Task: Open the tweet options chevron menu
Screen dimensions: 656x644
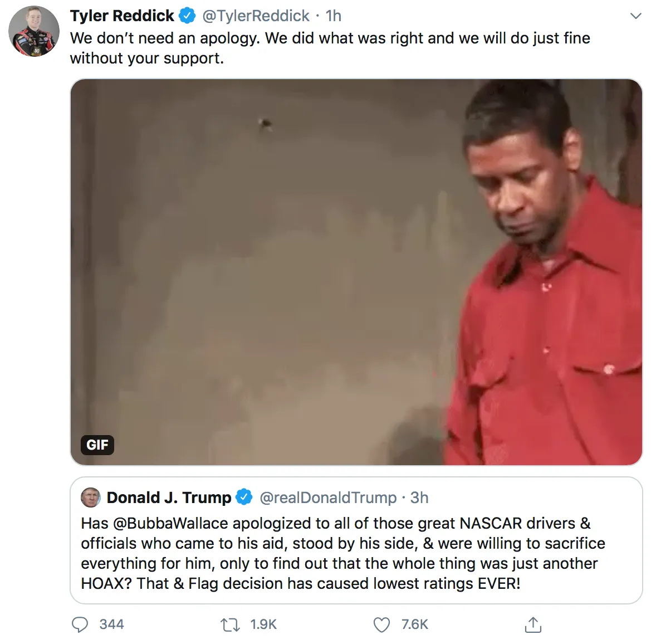Action: (x=635, y=16)
